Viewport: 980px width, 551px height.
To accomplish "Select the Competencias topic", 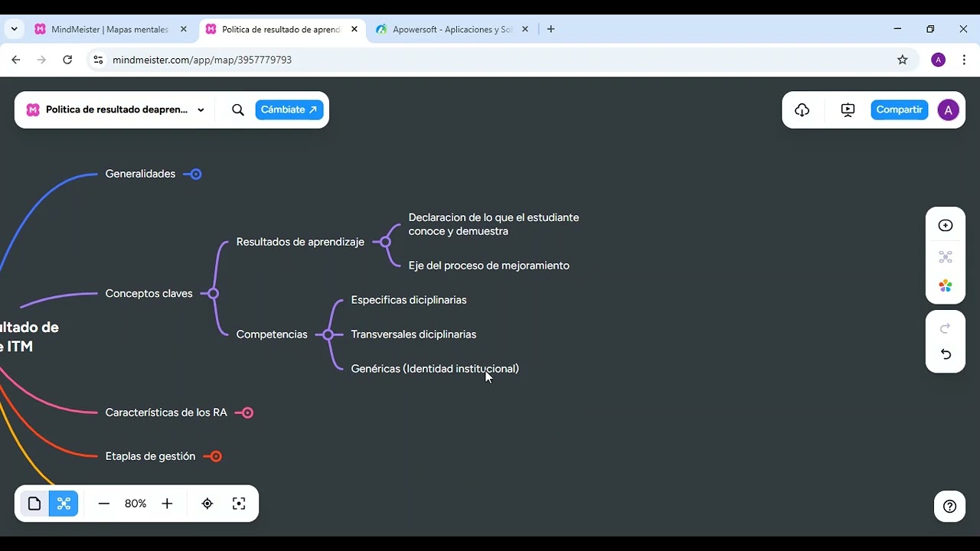I will (272, 334).
